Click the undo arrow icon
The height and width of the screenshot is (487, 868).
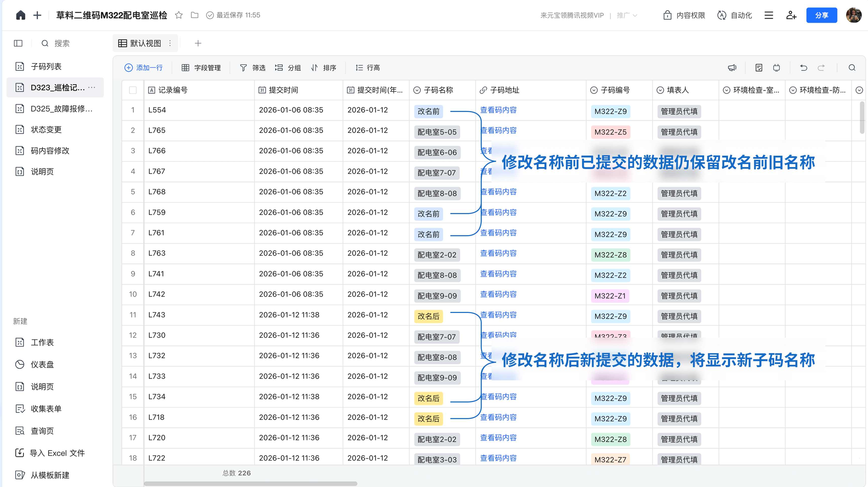[x=804, y=68]
